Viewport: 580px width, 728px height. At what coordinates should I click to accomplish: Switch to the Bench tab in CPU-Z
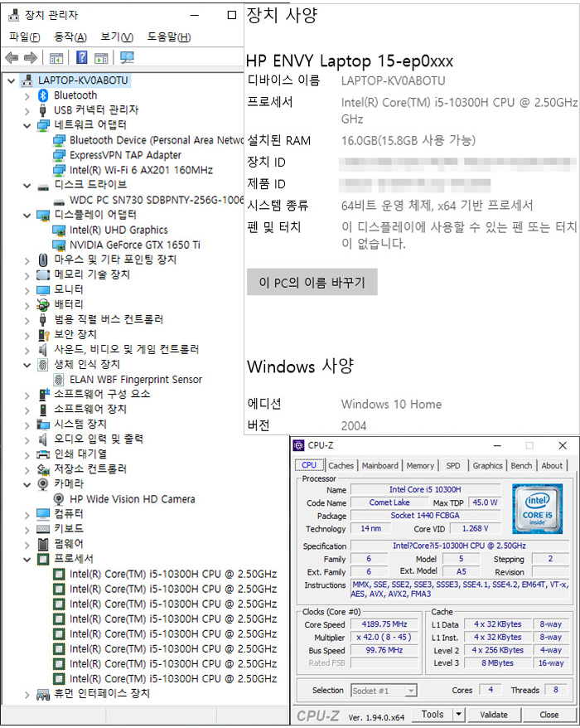[x=521, y=465]
